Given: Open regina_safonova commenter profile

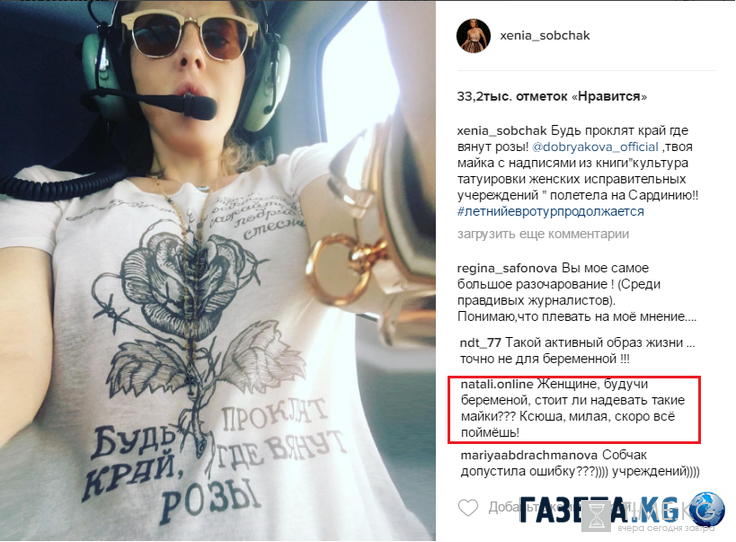Looking at the screenshot, I should point(507,268).
